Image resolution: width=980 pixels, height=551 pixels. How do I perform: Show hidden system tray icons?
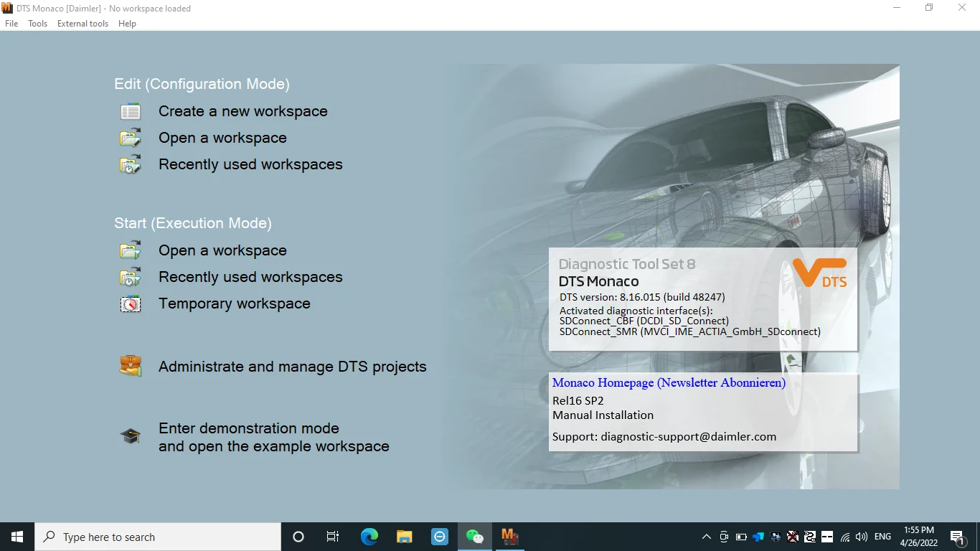tap(707, 537)
